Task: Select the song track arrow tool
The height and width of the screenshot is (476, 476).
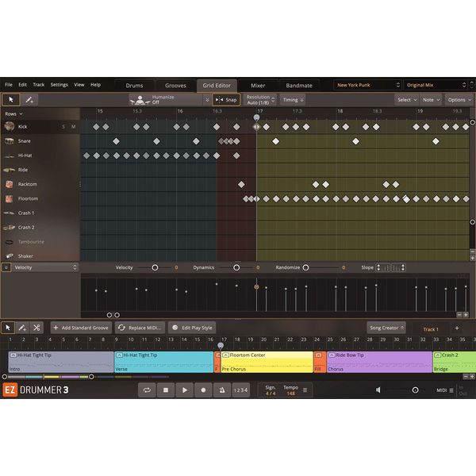Action: [x=8, y=328]
